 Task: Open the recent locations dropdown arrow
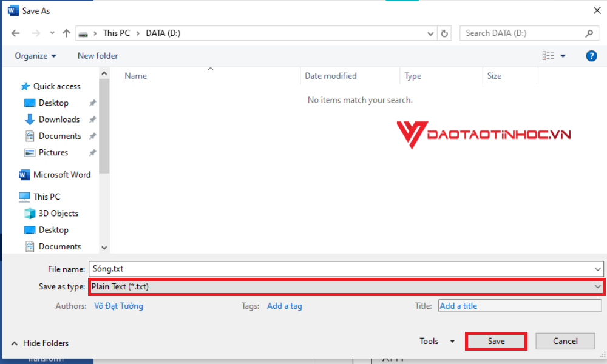[52, 33]
